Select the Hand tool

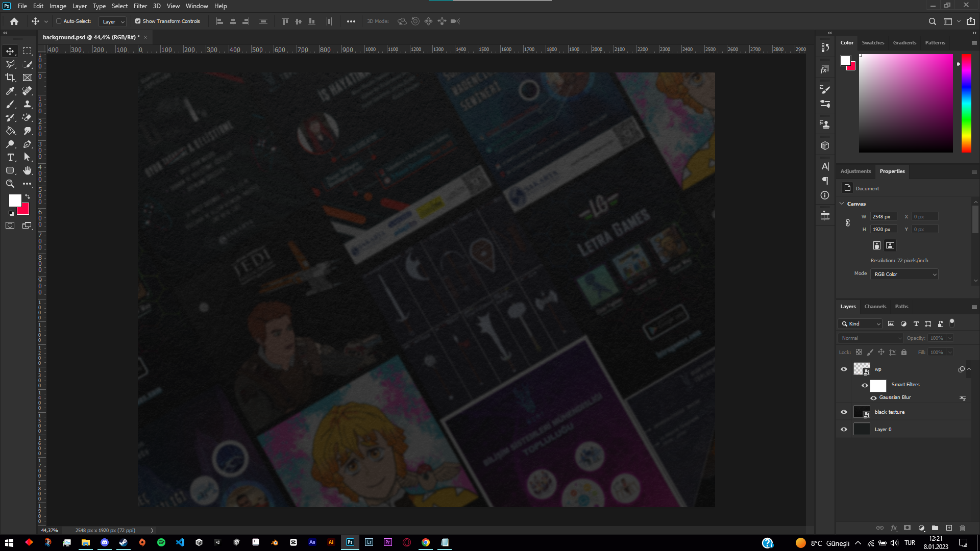pos(28,170)
